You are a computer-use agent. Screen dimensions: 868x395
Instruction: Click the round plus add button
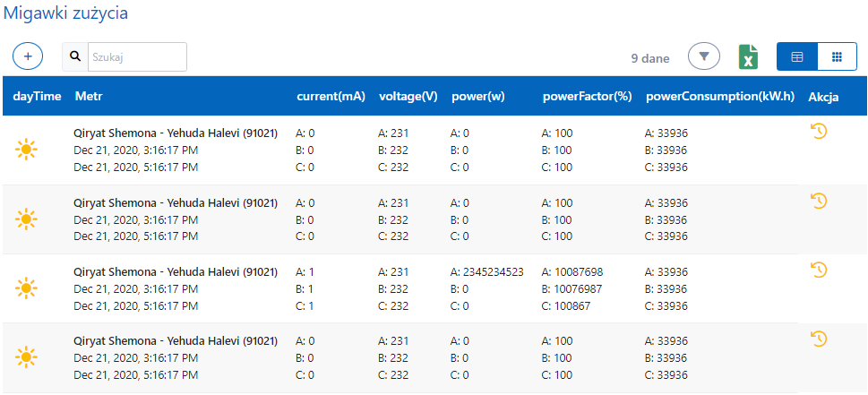point(28,56)
